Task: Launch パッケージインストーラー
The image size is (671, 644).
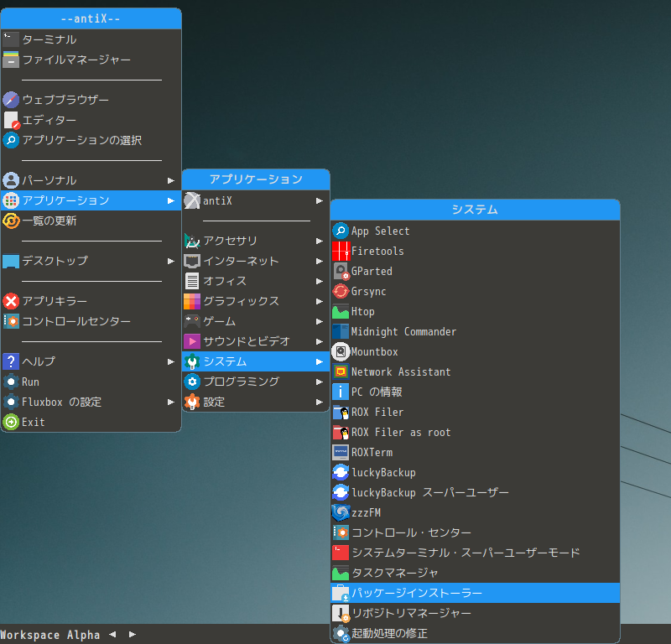Action: click(x=475, y=593)
